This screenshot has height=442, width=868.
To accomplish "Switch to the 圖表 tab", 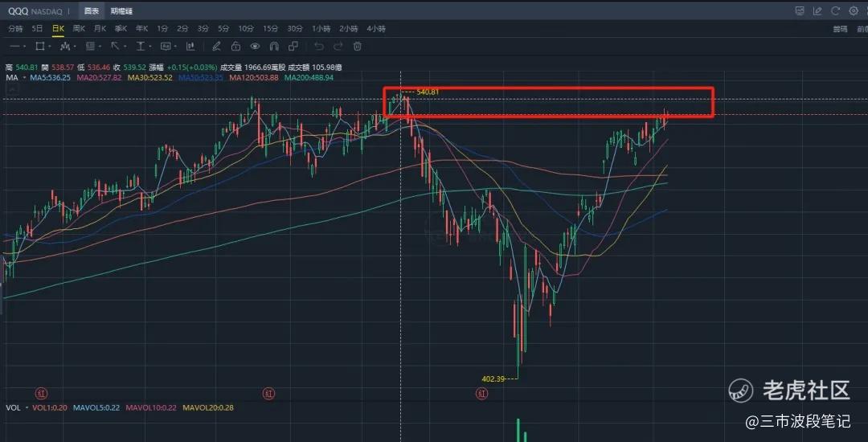I will 92,10.
